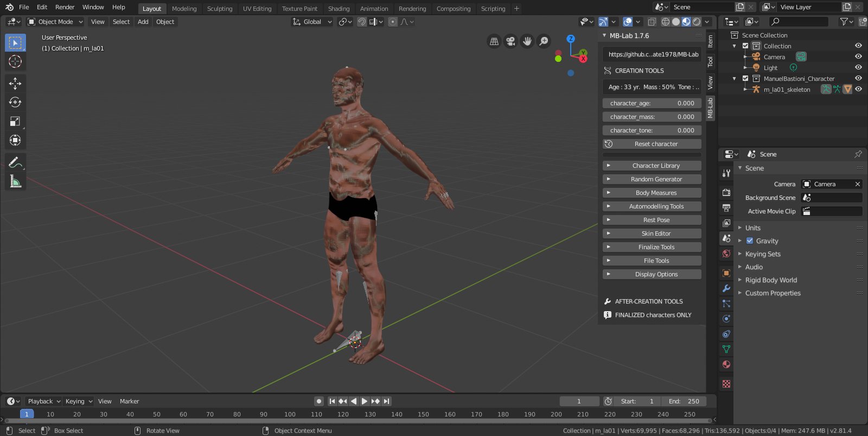Viewport: 868px width, 436px height.
Task: Expand the Skin Editor section
Action: coord(652,233)
